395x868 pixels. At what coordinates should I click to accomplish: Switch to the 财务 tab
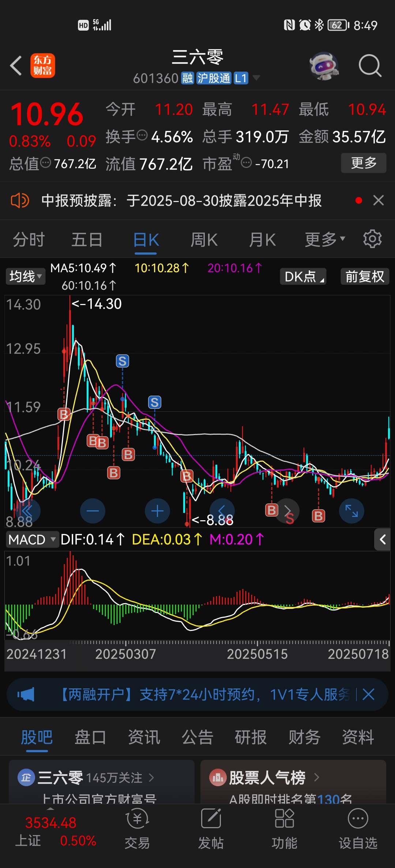[x=304, y=737]
